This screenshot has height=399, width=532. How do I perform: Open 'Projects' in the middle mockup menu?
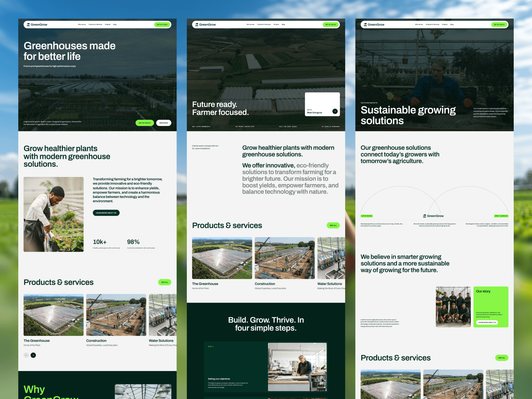pos(276,25)
